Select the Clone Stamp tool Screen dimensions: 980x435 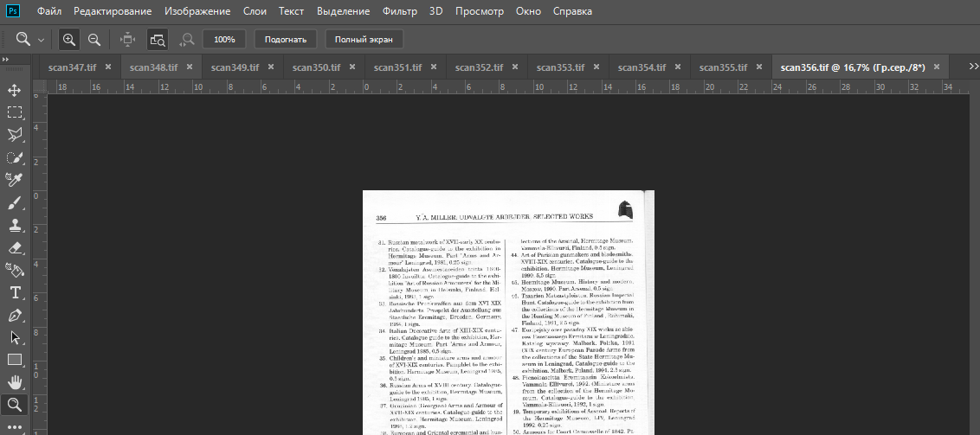pos(15,225)
